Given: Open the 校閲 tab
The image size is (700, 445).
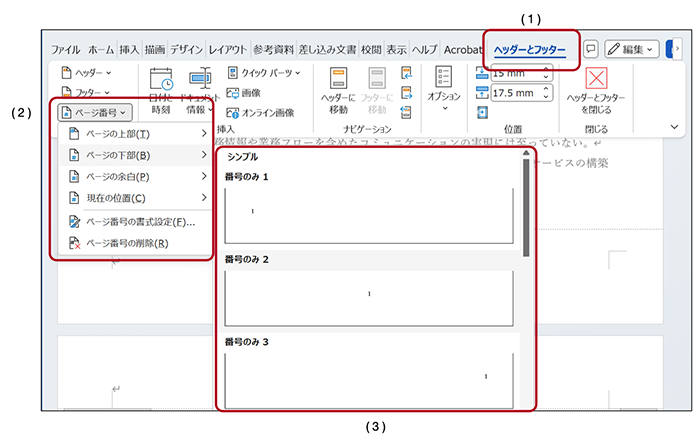Looking at the screenshot, I should click(x=371, y=50).
